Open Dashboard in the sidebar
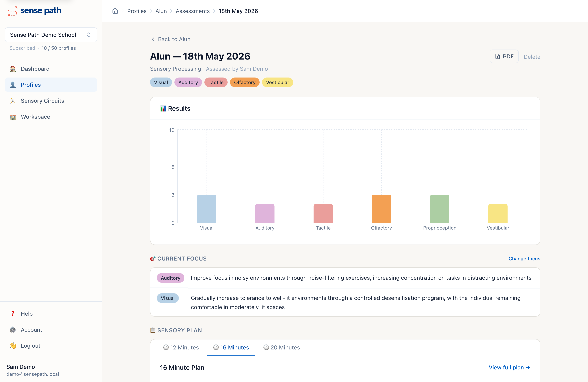Viewport: 588px width, 382px height. tap(51, 69)
